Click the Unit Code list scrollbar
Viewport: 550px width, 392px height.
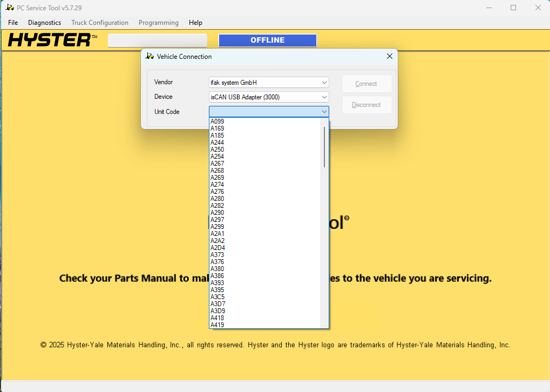click(x=324, y=146)
